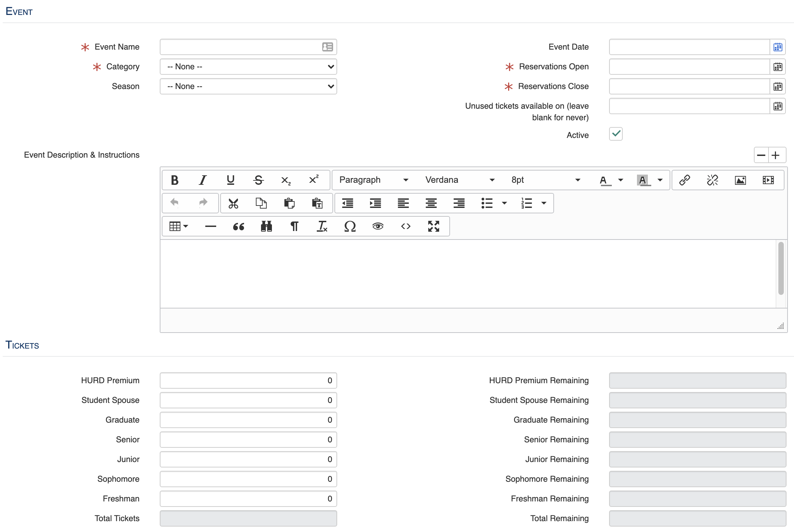Open the Category dropdown
The height and width of the screenshot is (532, 794).
(248, 67)
